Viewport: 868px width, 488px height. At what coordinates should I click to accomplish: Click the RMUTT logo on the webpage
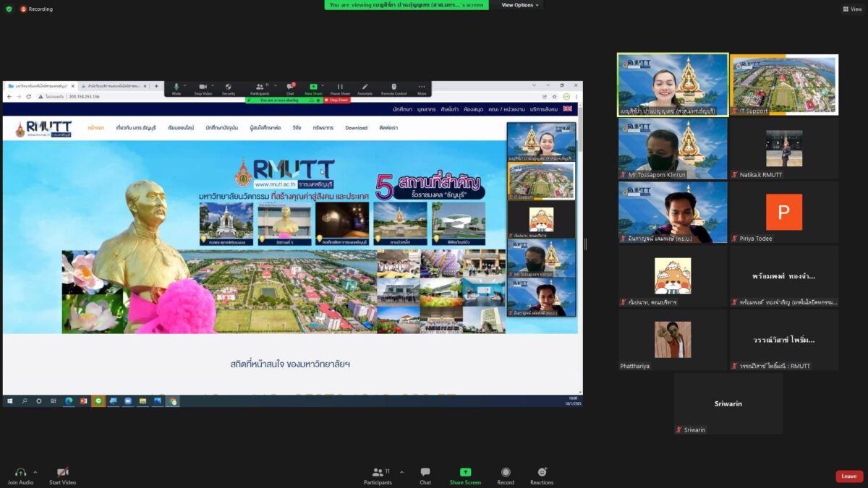[x=43, y=129]
